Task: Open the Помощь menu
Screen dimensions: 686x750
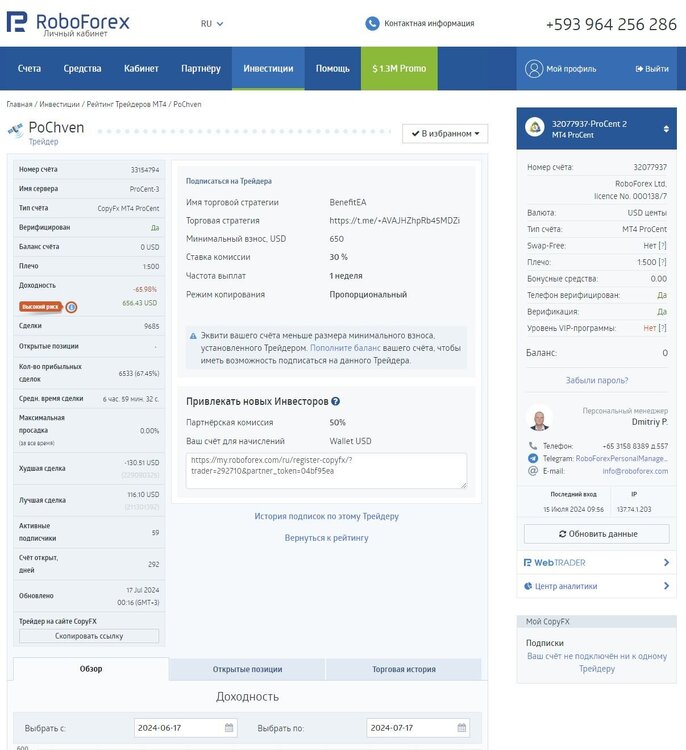Action: pos(332,68)
